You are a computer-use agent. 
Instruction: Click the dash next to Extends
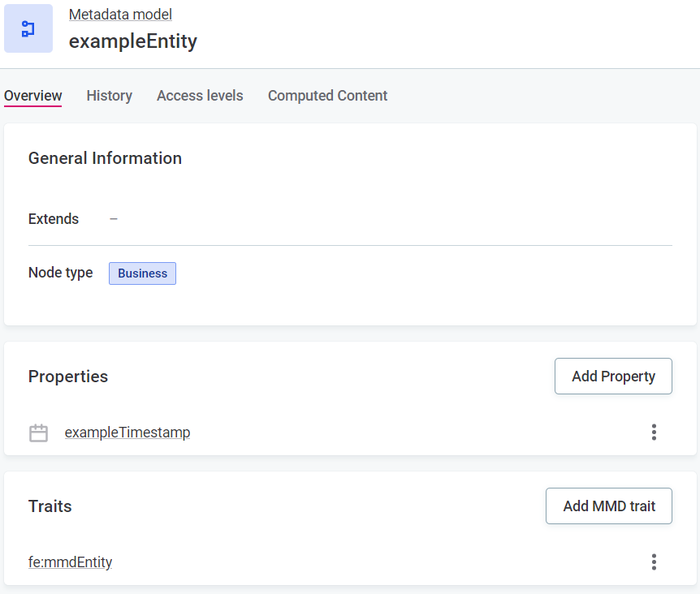tap(114, 219)
